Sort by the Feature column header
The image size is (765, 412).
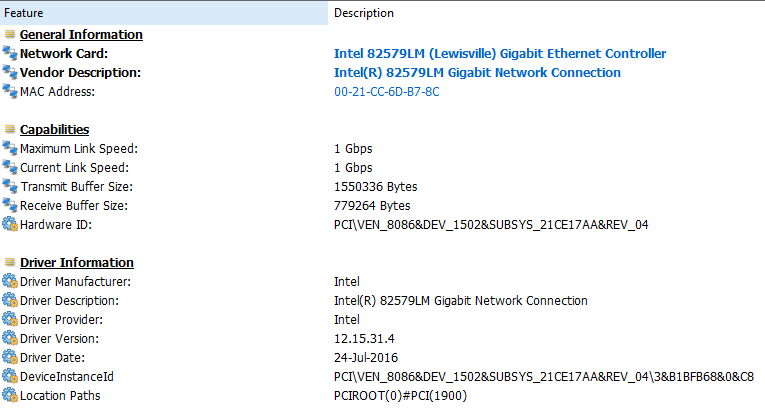(164, 13)
